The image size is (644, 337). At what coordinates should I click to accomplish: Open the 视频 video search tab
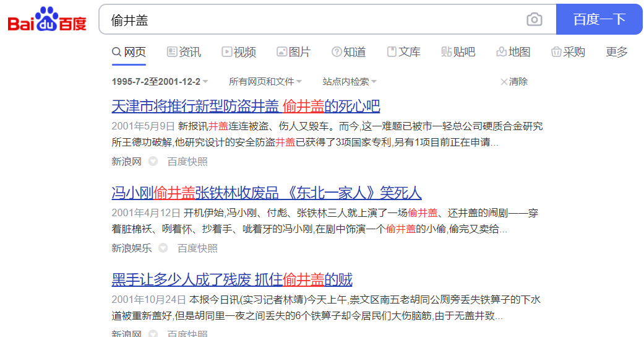(238, 52)
